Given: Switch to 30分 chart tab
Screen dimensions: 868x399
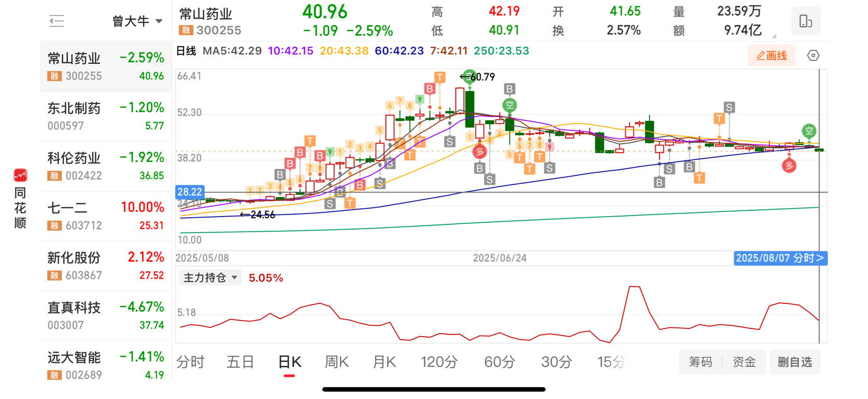Looking at the screenshot, I should click(556, 362).
